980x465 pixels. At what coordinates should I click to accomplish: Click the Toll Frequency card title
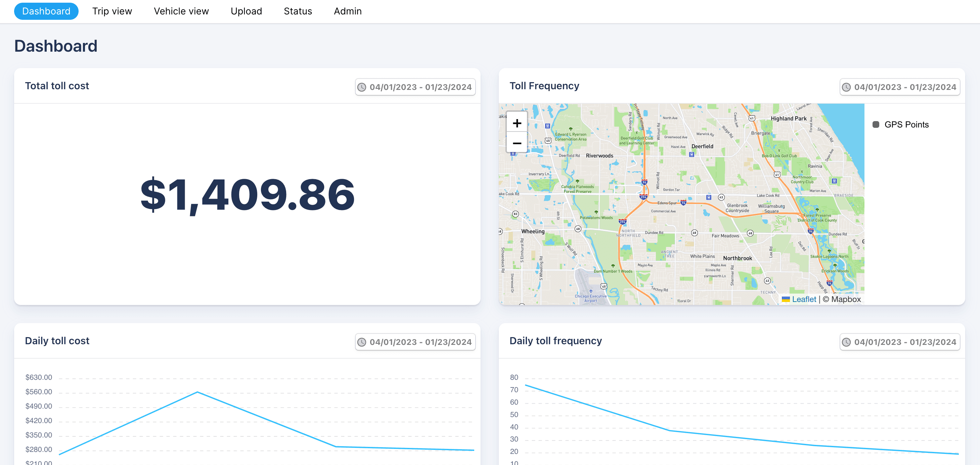[544, 86]
